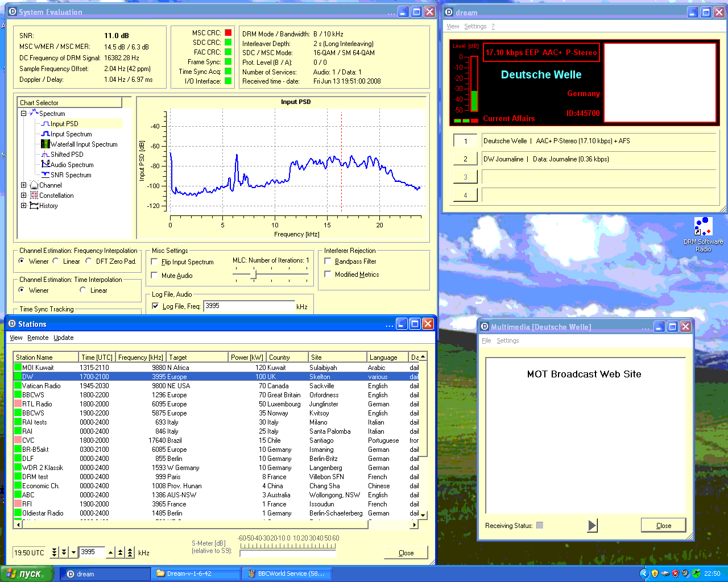Click the triple up-arrow frequency step button
Image resolution: width=728 pixels, height=582 pixels.
[130, 552]
